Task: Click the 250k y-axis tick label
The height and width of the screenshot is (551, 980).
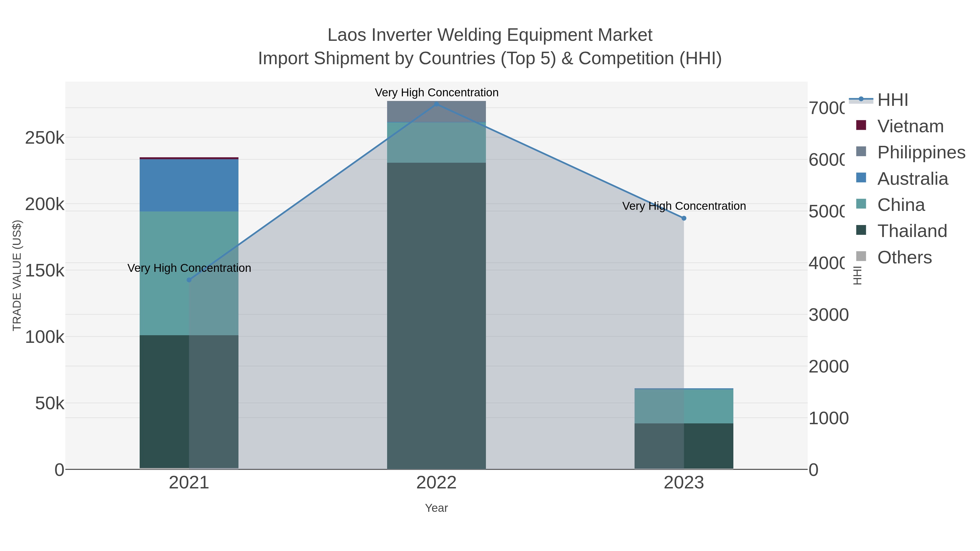Action: 45,138
